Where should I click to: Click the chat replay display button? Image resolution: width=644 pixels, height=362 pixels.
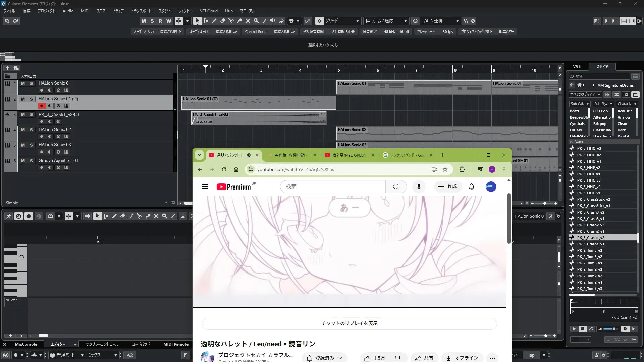(349, 323)
